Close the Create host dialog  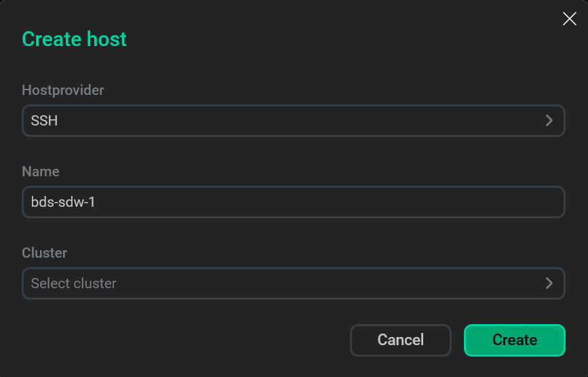point(570,19)
